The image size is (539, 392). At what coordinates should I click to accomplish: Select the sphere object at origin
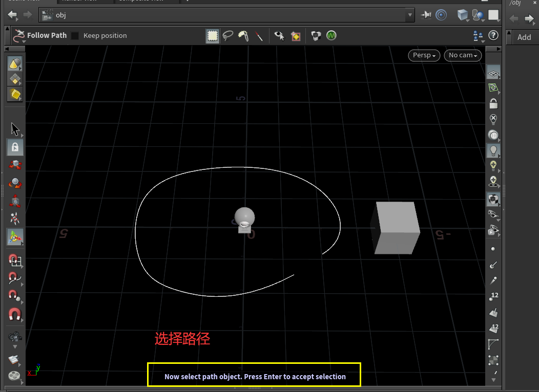pos(244,217)
